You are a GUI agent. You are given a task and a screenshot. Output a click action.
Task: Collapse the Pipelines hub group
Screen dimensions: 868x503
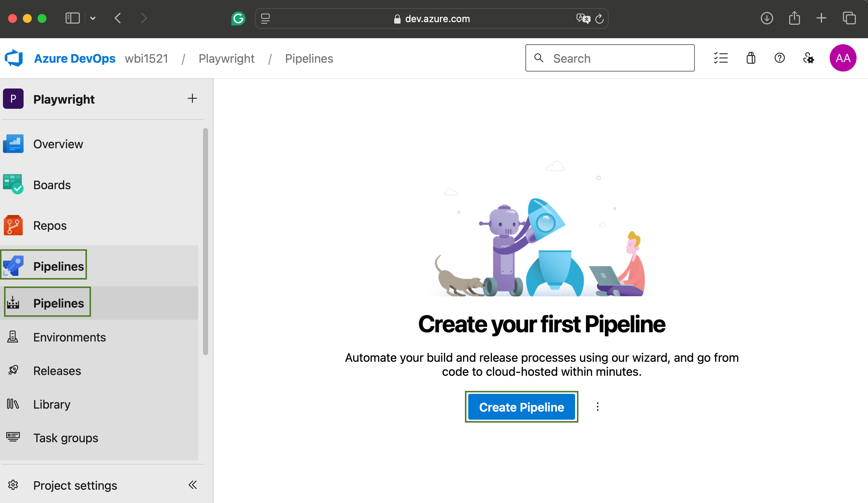(99, 266)
